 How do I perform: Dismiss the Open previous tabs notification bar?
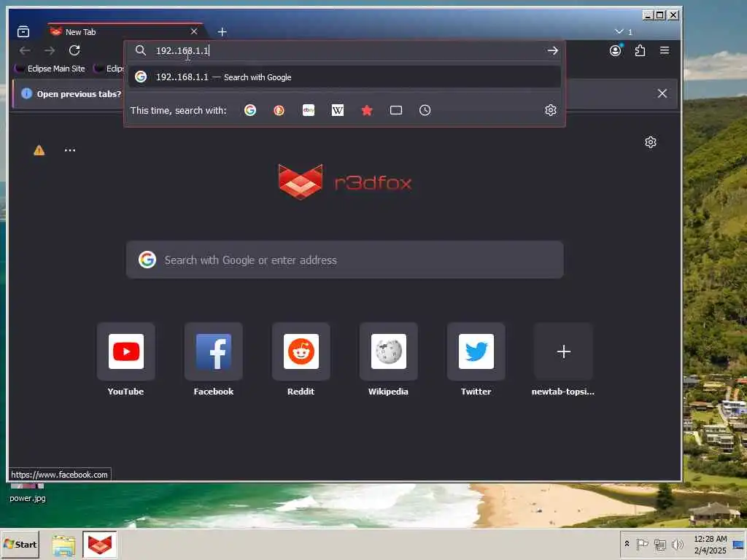coord(662,93)
